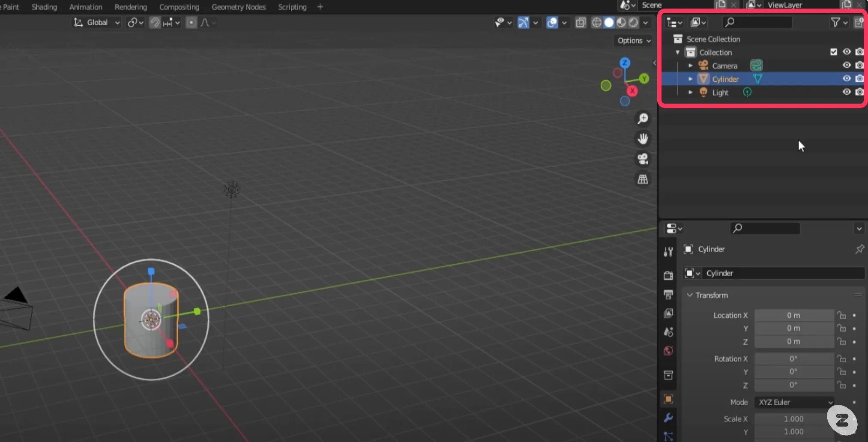Hide the Collection using its eye icon
The image size is (868, 442).
847,51
